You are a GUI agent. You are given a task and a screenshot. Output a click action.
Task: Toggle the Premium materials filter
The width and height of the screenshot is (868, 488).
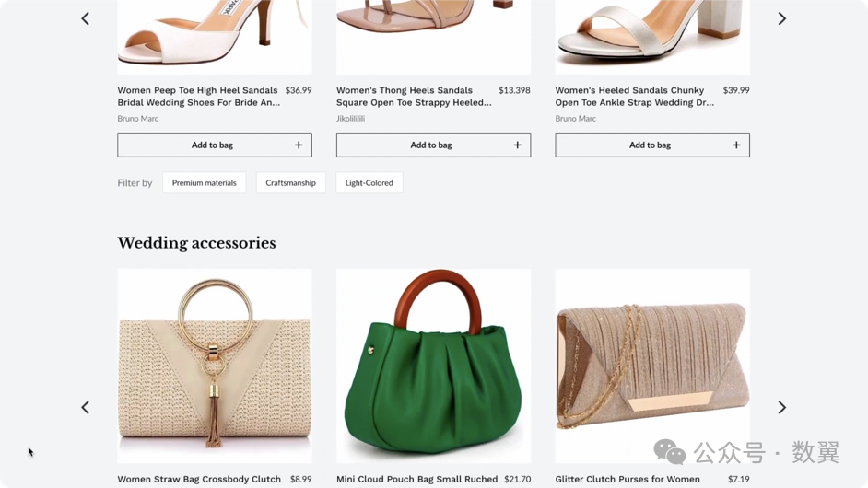[x=205, y=183]
